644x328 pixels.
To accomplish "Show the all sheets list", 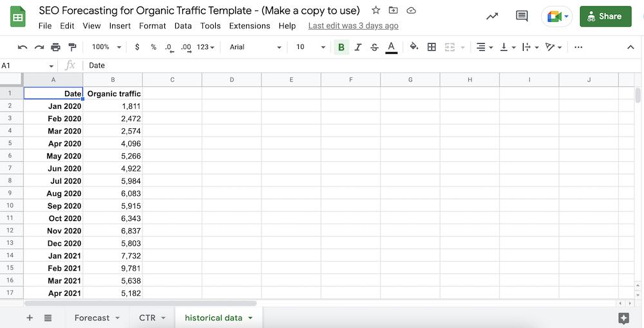I will point(48,318).
